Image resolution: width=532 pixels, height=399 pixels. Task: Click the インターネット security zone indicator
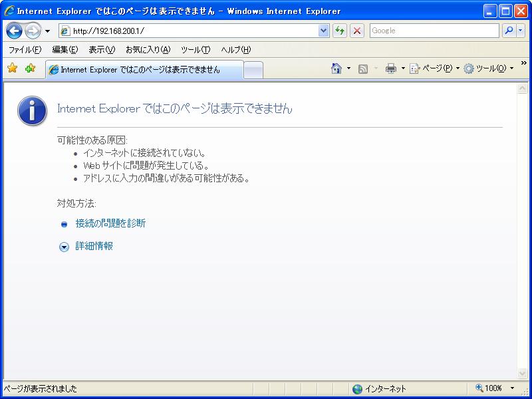pos(379,389)
